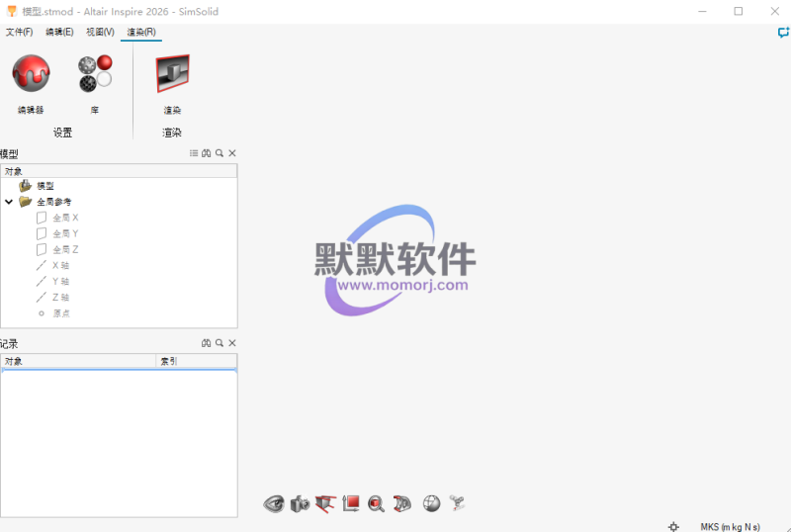Open the material 编辑器 (editor) red sphere icon

pyautogui.click(x=31, y=74)
